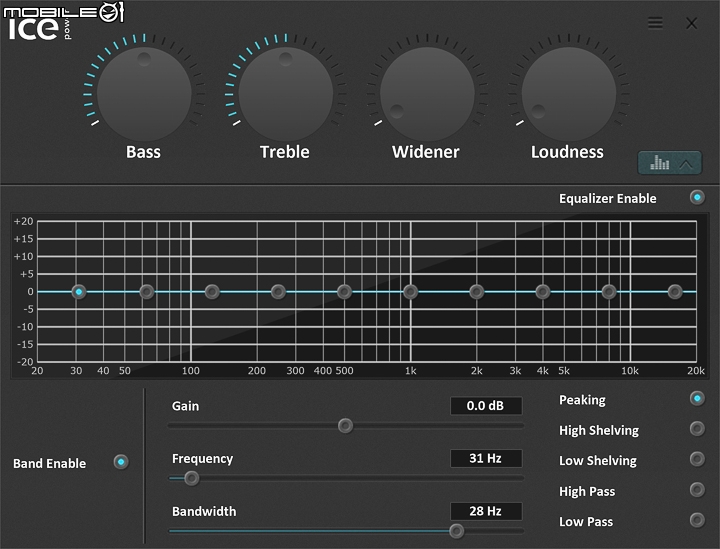Click the Widener label text
The width and height of the screenshot is (720, 549).
coord(426,152)
